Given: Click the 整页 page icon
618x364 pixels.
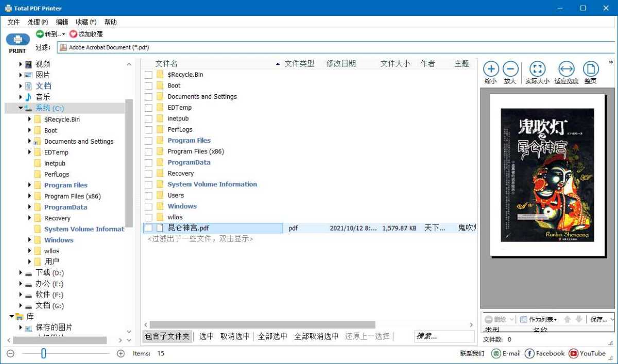Looking at the screenshot, I should (590, 68).
